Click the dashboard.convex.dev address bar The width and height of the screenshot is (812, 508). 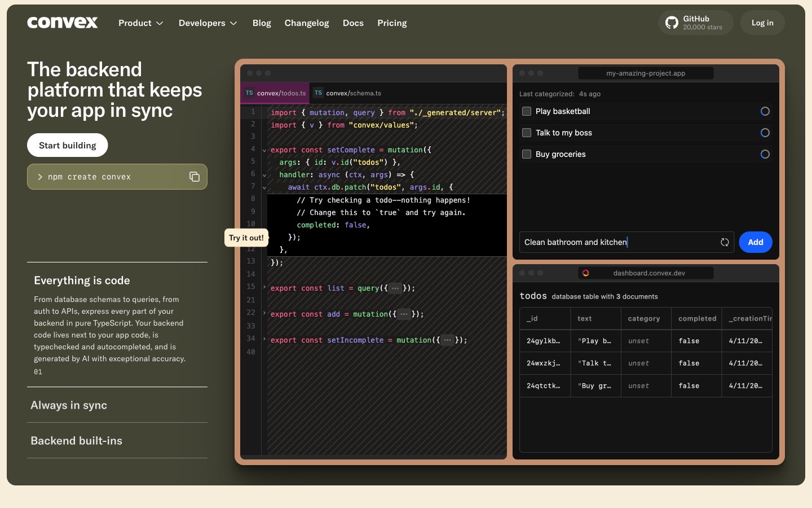pyautogui.click(x=646, y=273)
